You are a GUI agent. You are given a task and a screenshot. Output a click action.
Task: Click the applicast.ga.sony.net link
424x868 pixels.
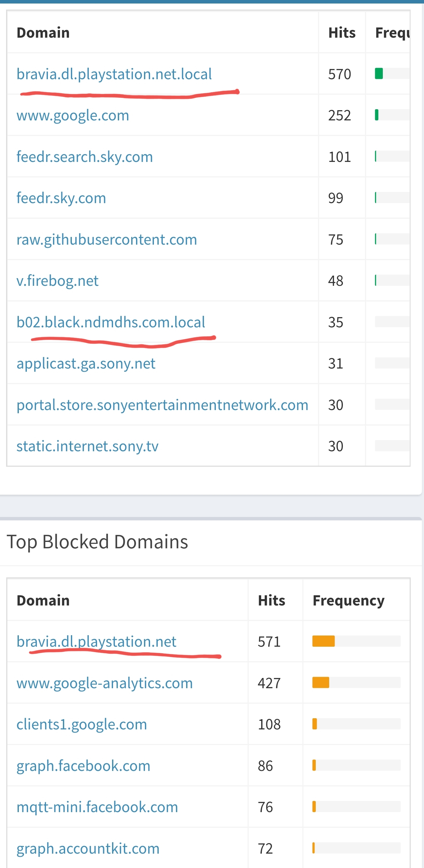[x=86, y=363]
